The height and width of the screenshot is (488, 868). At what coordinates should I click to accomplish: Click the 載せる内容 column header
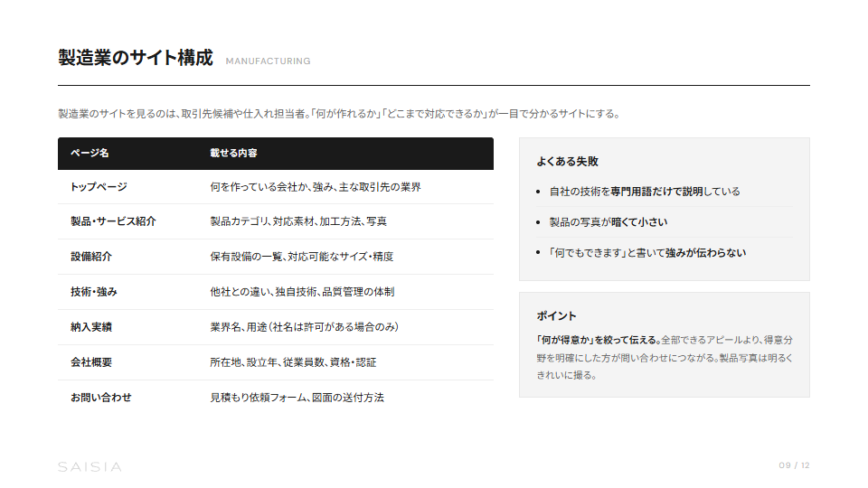coord(234,154)
